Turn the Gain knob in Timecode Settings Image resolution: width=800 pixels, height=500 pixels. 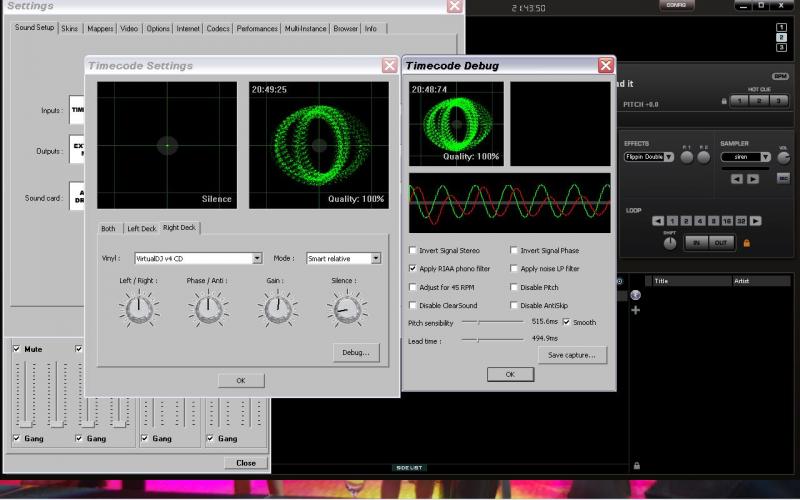coord(279,310)
